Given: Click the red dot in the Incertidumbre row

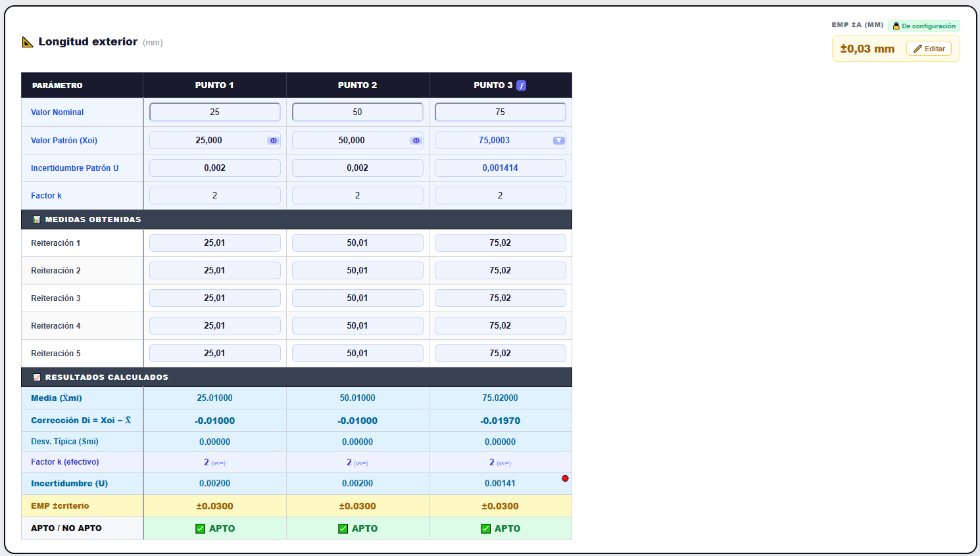Looking at the screenshot, I should coord(565,478).
